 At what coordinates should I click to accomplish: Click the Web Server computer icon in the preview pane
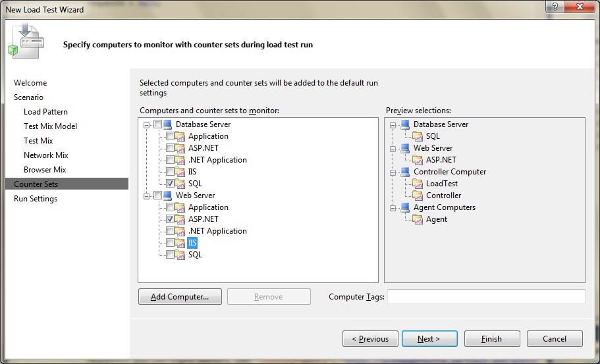pyautogui.click(x=405, y=148)
